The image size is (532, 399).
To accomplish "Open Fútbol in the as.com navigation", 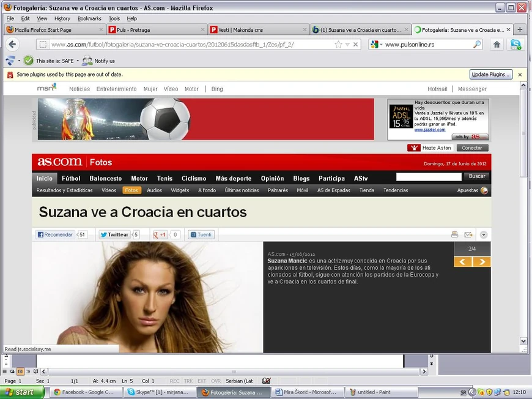I will coord(71,178).
